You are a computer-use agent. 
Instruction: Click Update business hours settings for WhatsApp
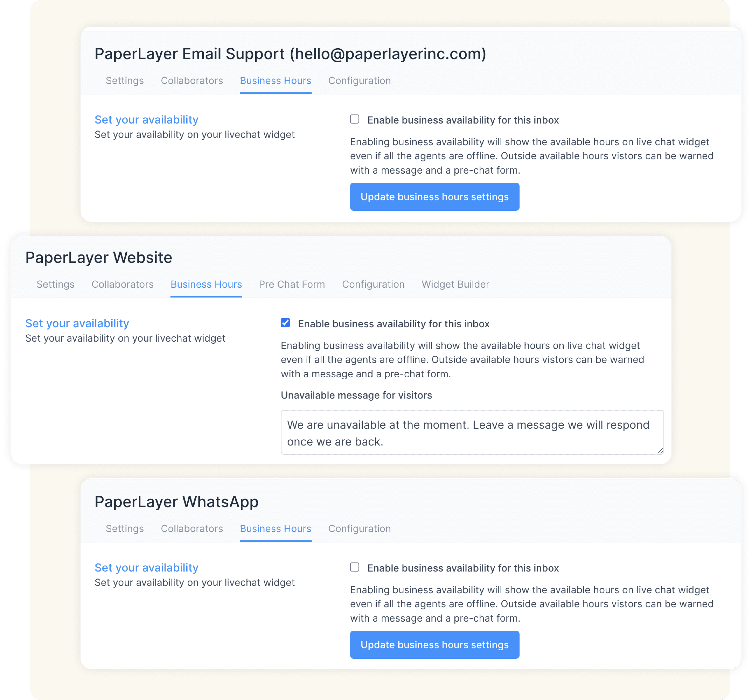pyautogui.click(x=434, y=645)
